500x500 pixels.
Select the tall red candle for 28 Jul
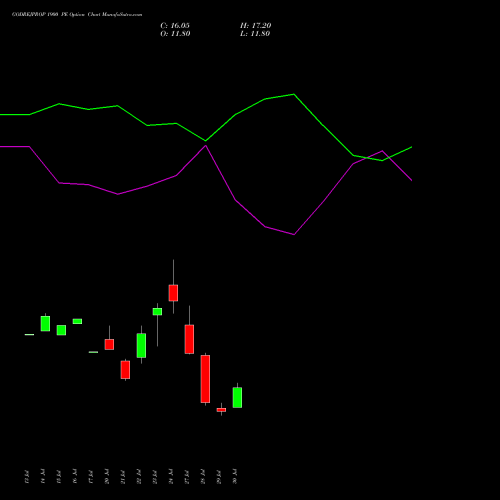click(x=205, y=379)
